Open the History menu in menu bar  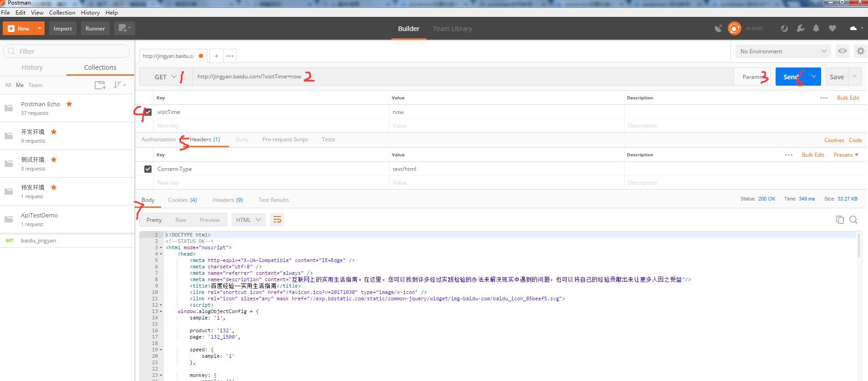(x=90, y=12)
